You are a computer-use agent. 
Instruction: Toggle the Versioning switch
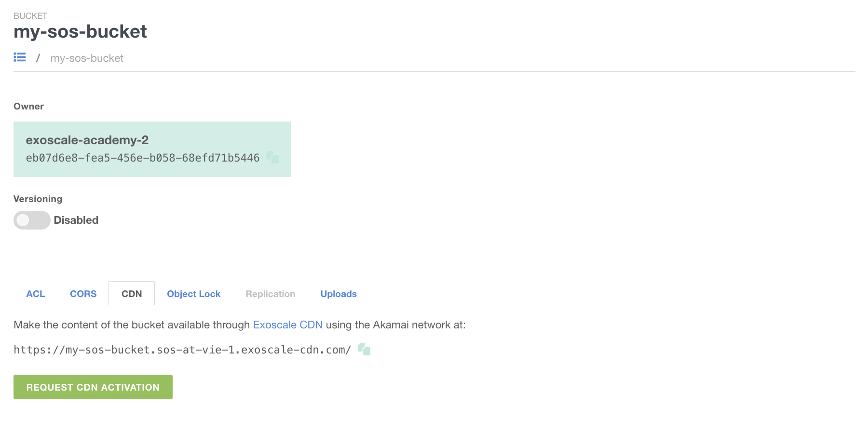click(x=32, y=220)
